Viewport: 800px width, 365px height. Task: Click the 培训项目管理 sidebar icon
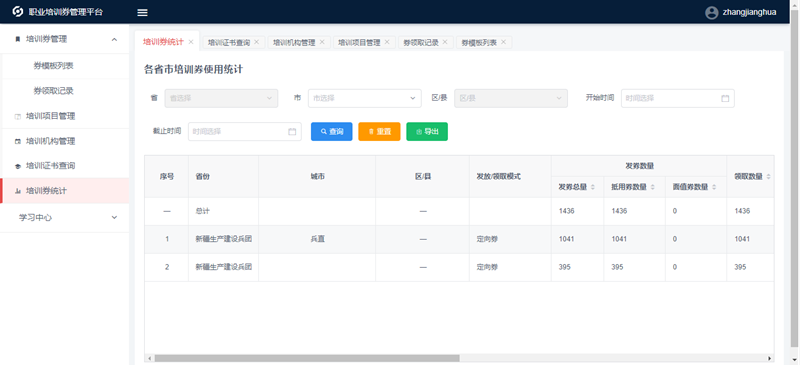pos(18,116)
